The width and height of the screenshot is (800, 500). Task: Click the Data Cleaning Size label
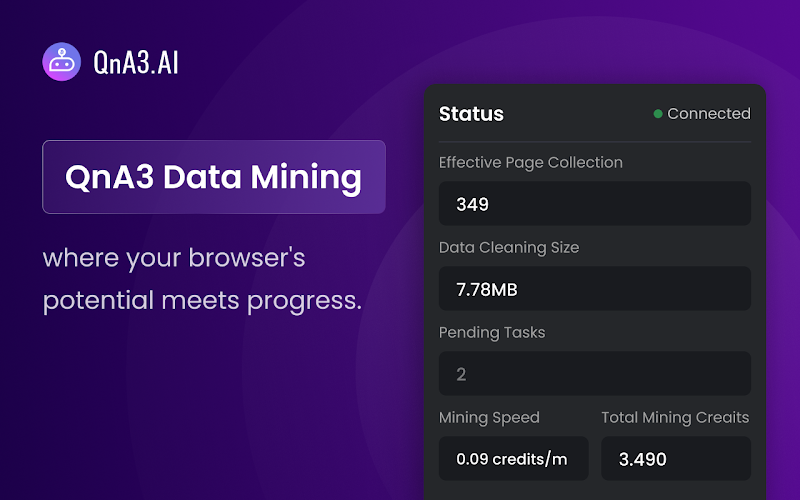[509, 247]
